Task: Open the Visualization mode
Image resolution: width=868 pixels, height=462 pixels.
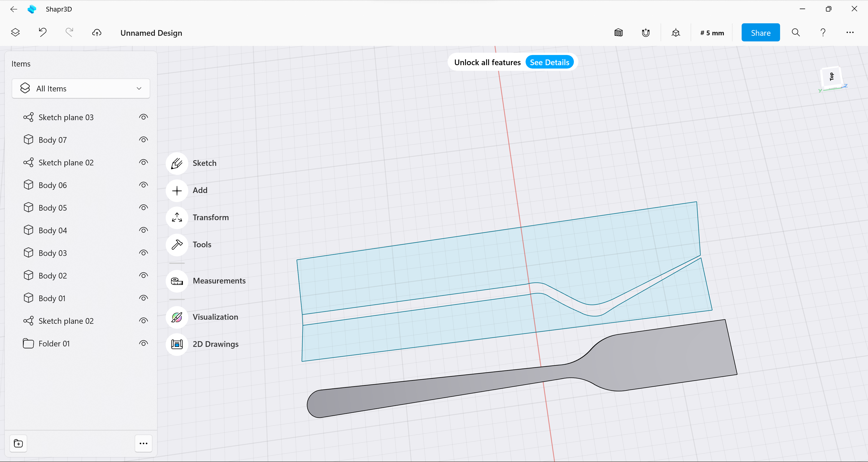Action: pyautogui.click(x=177, y=317)
